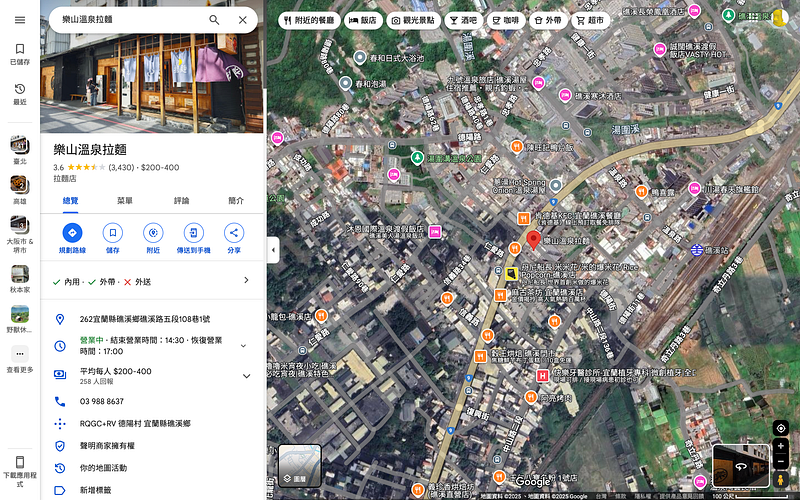Click the 礁溪站 train station icon

tap(696, 250)
